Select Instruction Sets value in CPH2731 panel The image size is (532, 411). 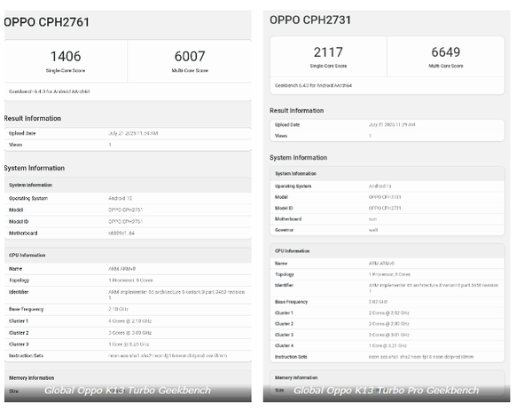(420, 357)
